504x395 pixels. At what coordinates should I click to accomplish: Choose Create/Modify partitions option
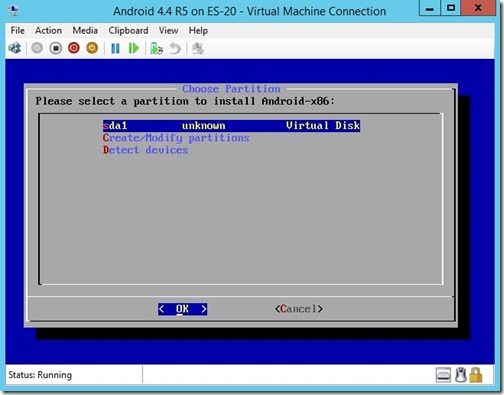[176, 138]
